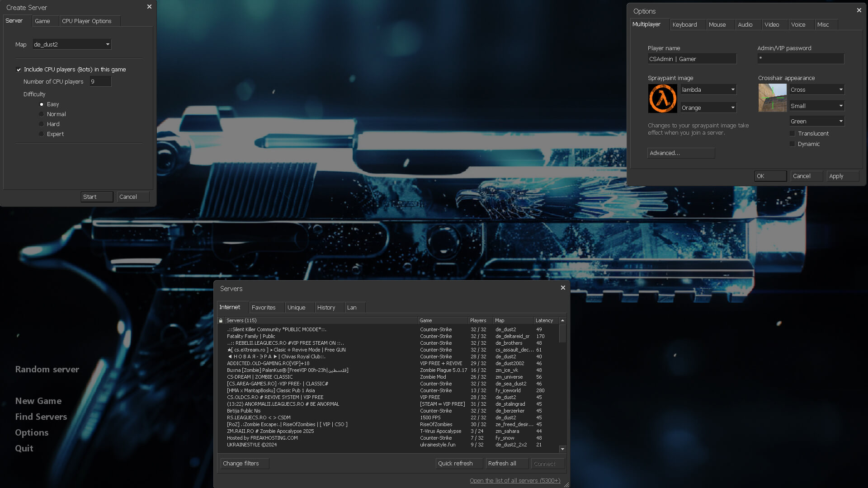Viewport: 868px width, 488px height.
Task: Click the server list scroll-up arrow
Action: point(562,320)
